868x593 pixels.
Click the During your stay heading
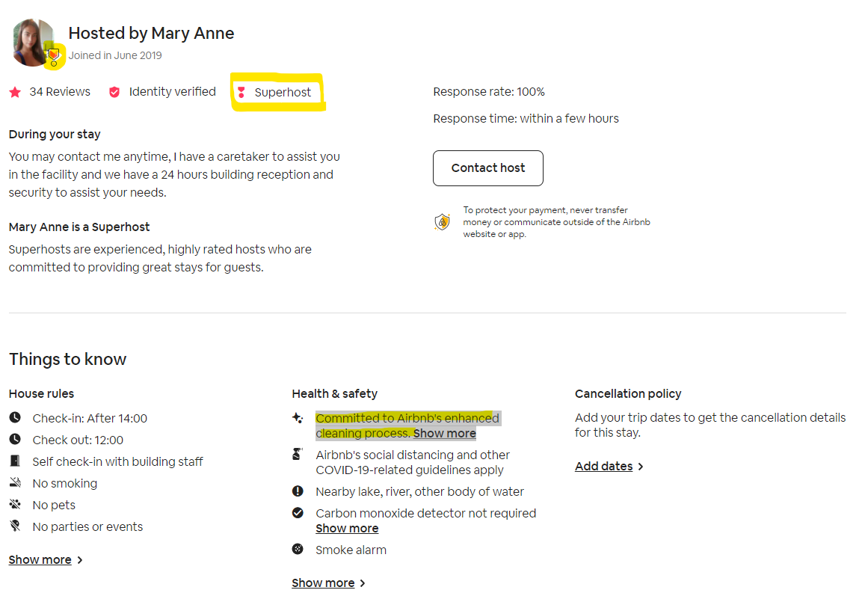pyautogui.click(x=55, y=134)
